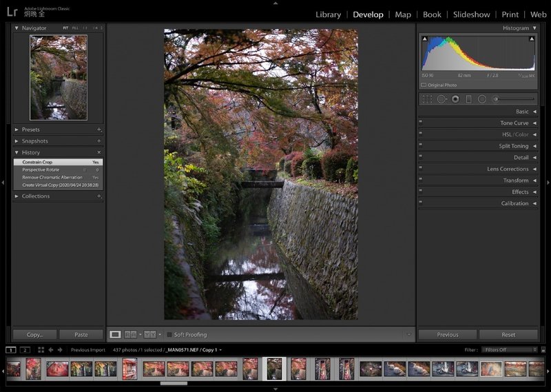Switch to the Library module

[329, 14]
